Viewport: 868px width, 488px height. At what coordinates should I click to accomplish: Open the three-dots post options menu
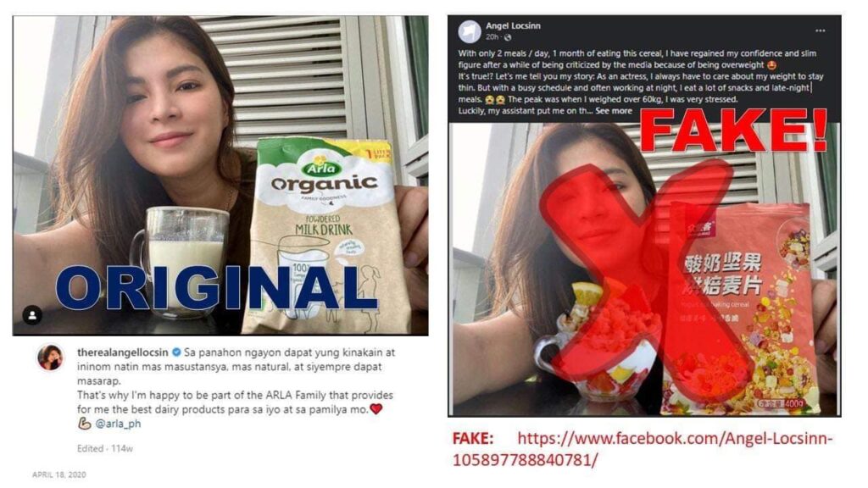(820, 31)
